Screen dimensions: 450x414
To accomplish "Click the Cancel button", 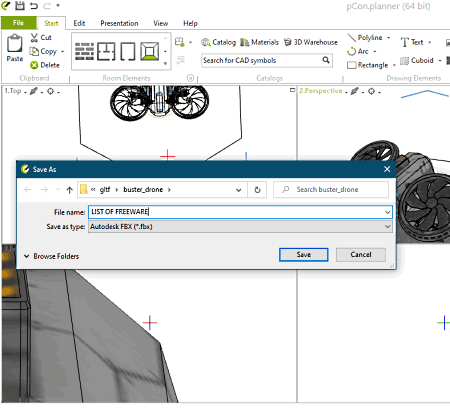I will click(361, 255).
